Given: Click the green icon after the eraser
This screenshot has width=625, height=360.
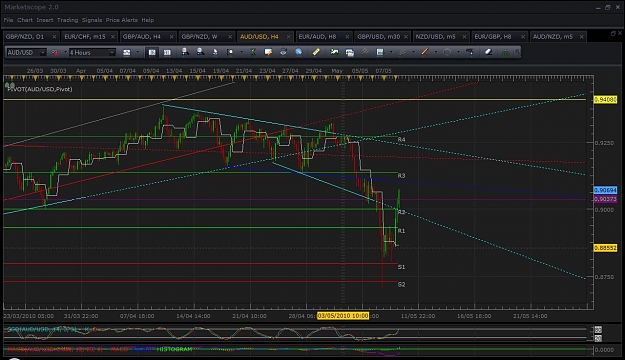Looking at the screenshot, I should [x=505, y=52].
